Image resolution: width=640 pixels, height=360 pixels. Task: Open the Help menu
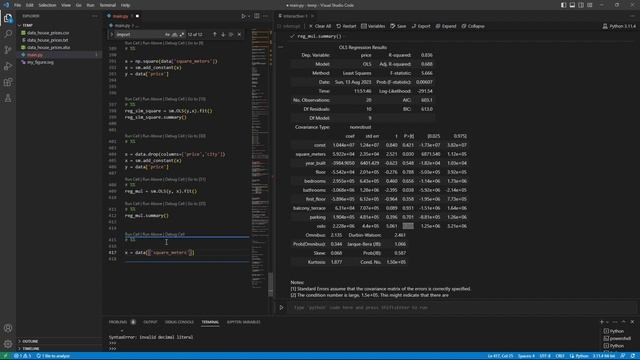[x=125, y=5]
